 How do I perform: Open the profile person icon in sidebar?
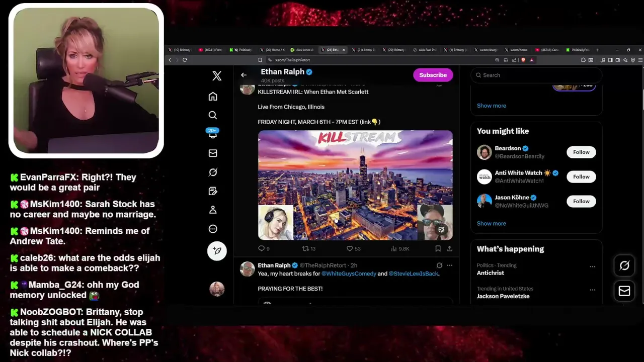click(213, 210)
